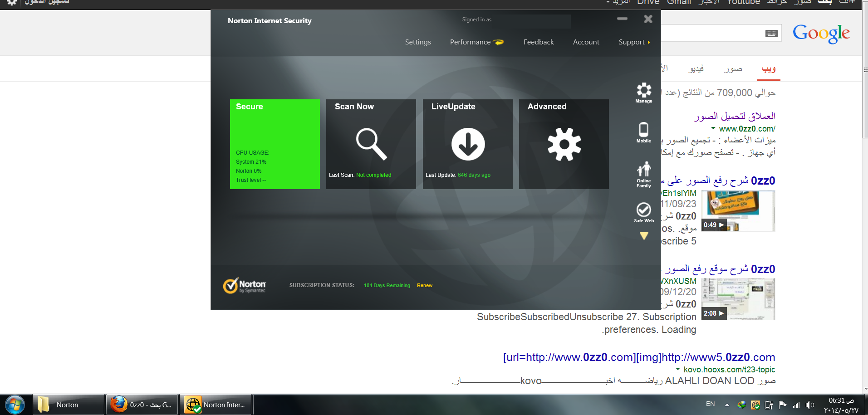Select the صور search tab in Google
Screen dimensions: 868x415
point(733,69)
